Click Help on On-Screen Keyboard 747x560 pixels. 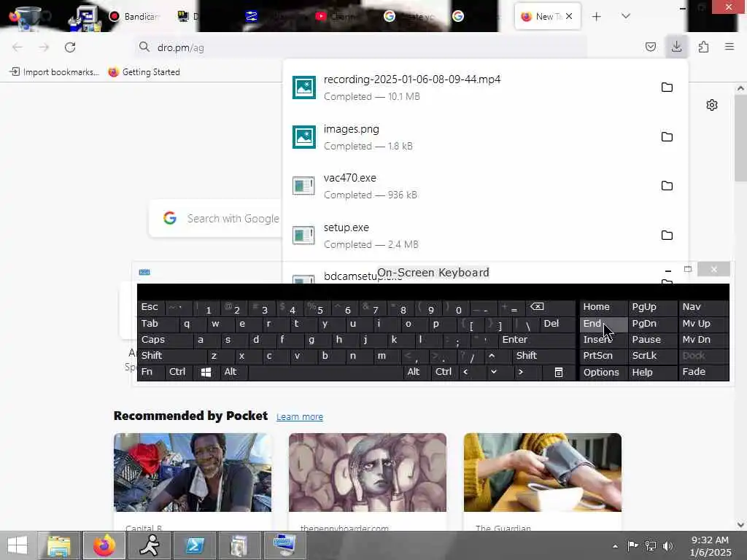[x=652, y=373]
